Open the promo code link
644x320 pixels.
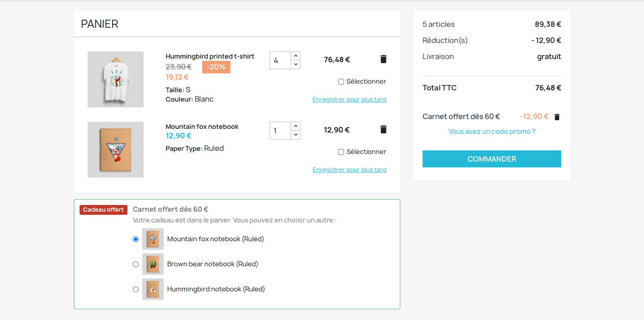[x=492, y=132]
